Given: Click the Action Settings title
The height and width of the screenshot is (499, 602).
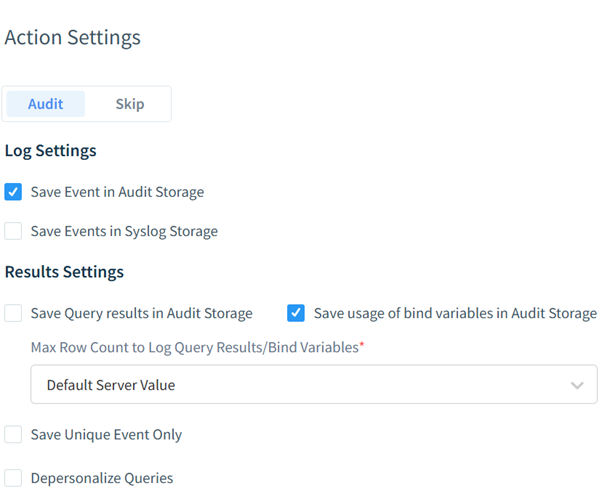Looking at the screenshot, I should coord(73,38).
